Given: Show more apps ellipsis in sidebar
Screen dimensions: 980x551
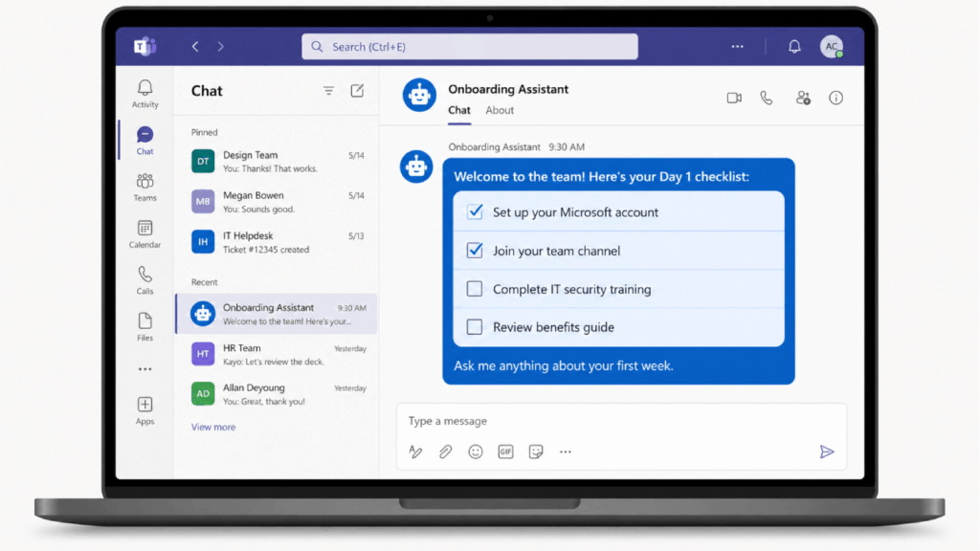Looking at the screenshot, I should coord(145,369).
